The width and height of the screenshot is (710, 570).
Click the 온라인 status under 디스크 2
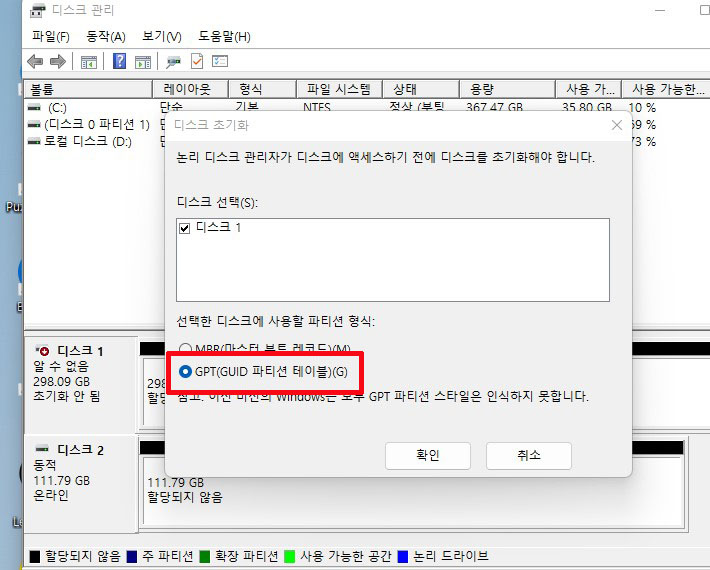(51, 495)
